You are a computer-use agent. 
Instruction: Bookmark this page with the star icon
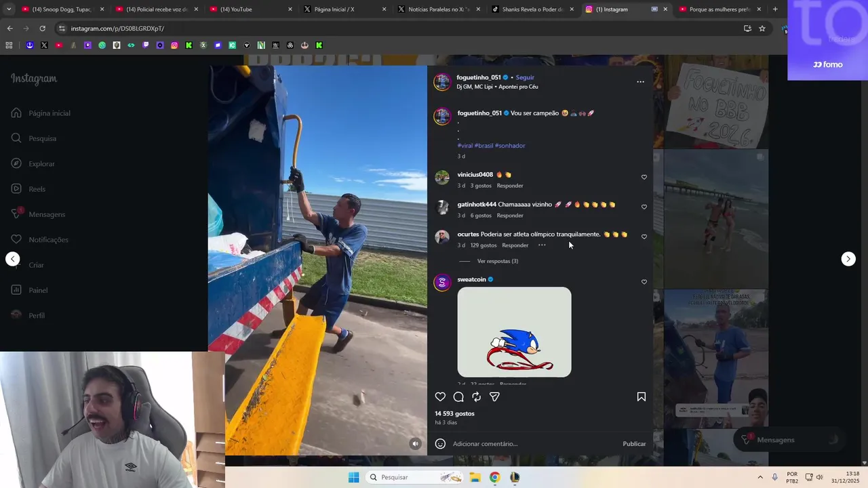pos(762,28)
